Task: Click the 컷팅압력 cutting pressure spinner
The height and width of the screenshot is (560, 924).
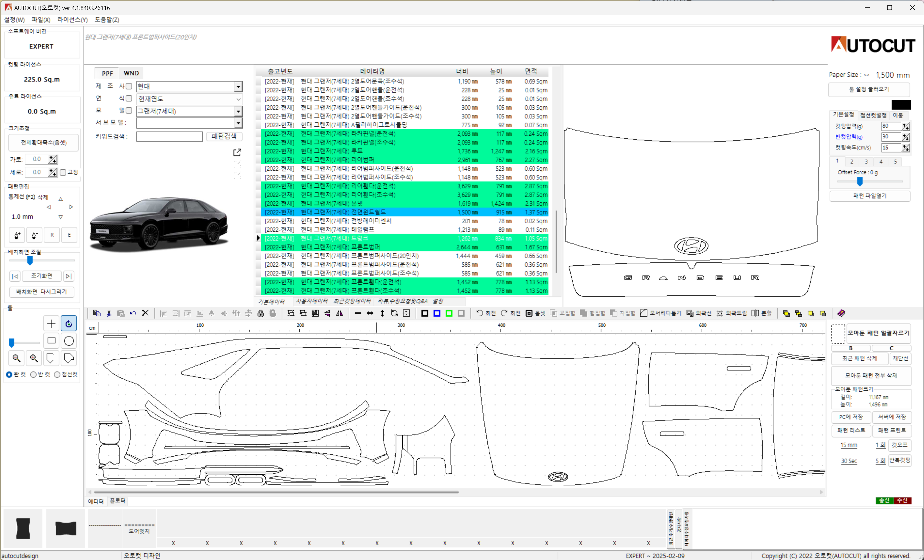Action: coord(906,126)
